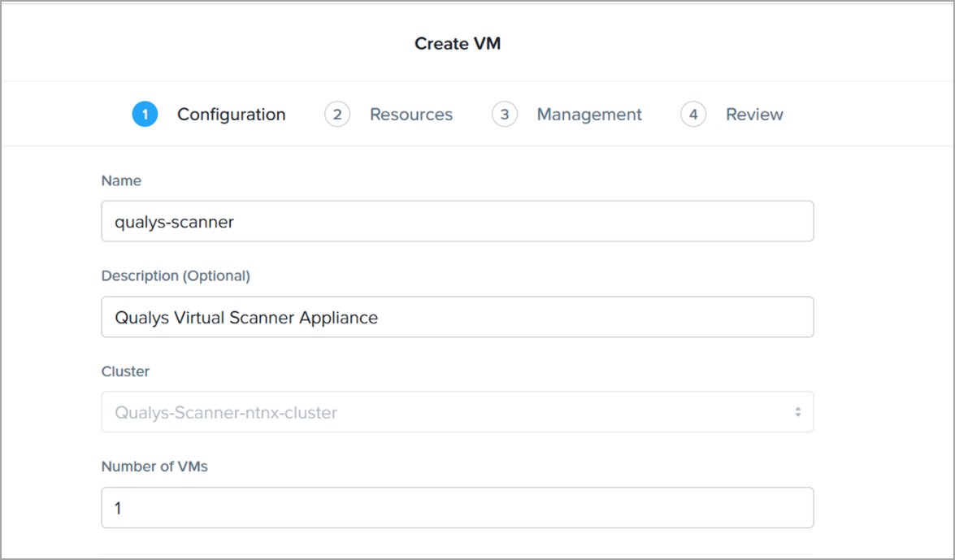The height and width of the screenshot is (560, 955).
Task: Click the step 3 circle icon
Action: (505, 115)
